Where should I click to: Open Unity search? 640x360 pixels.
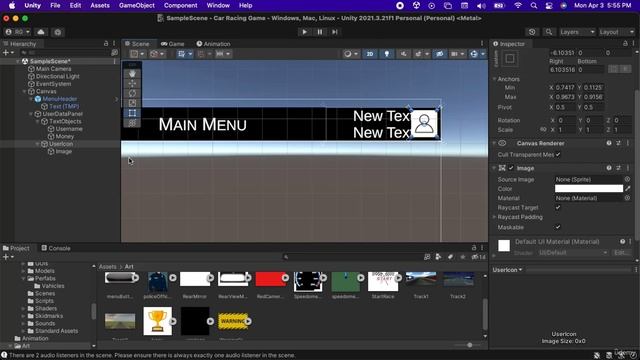[549, 32]
